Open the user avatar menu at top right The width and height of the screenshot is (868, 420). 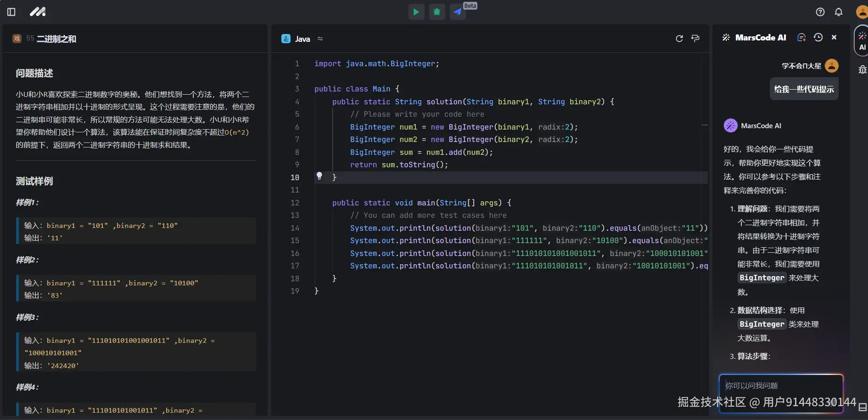(x=862, y=12)
